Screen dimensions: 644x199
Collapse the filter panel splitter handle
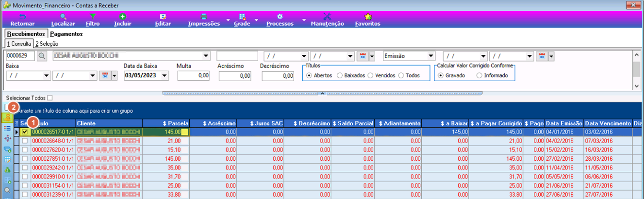[x=321, y=93]
